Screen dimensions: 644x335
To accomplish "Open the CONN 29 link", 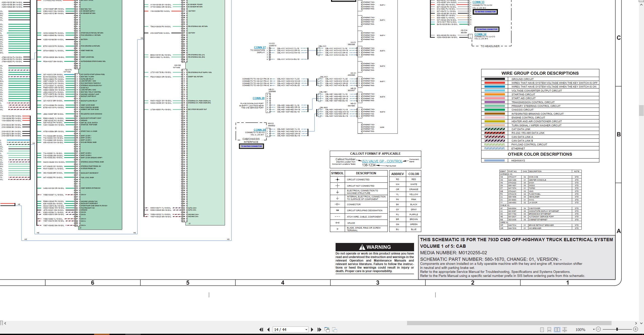I will [x=259, y=130].
